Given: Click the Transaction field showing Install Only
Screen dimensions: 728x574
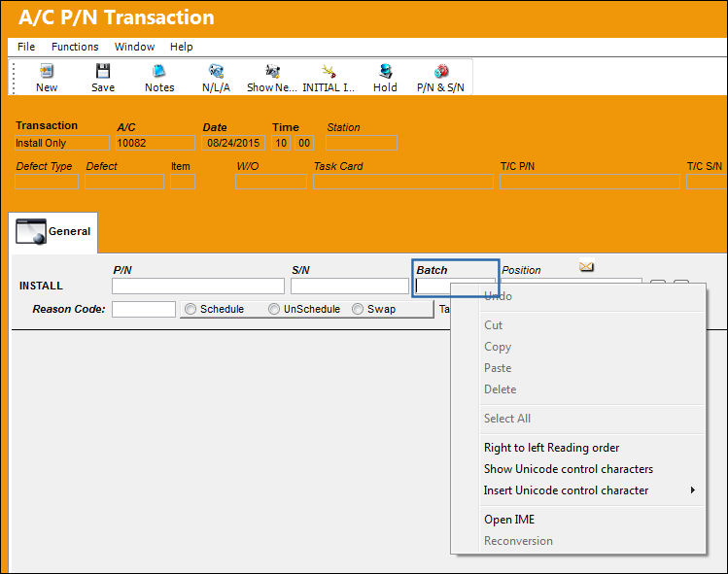Looking at the screenshot, I should pos(62,143).
